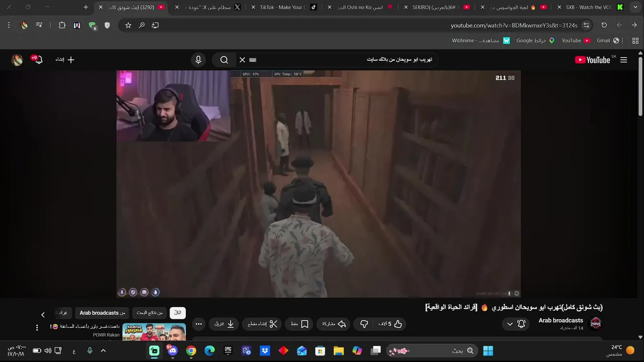The width and height of the screenshot is (644, 362).
Task: Download the video
Action: pyautogui.click(x=224, y=324)
